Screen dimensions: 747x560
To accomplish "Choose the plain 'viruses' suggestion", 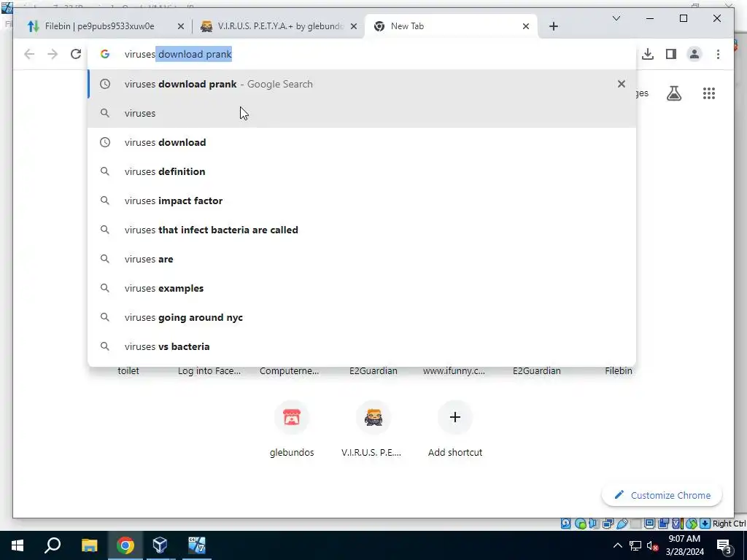I will [x=362, y=113].
